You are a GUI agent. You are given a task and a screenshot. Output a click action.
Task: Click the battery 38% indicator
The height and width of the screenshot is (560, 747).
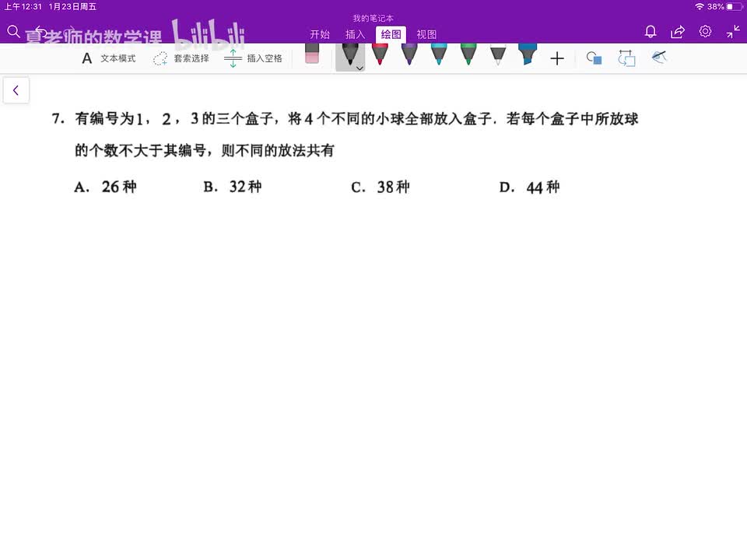[724, 7]
